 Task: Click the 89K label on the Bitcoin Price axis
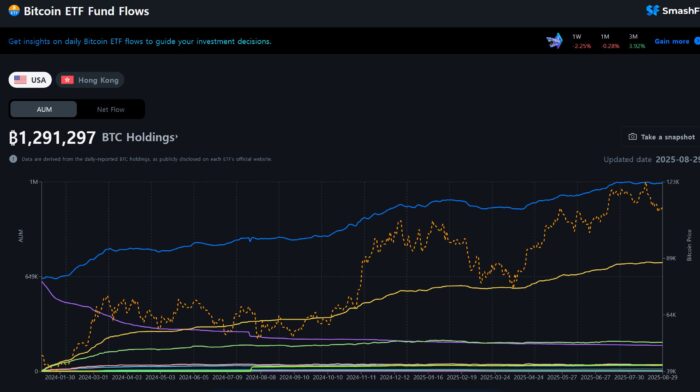(x=671, y=259)
